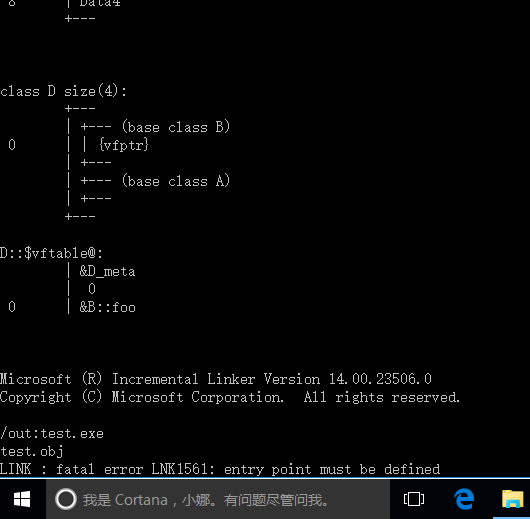Image resolution: width=530 pixels, height=519 pixels.
Task: Click the Incremental Linker Version line
Action: pyautogui.click(x=216, y=379)
